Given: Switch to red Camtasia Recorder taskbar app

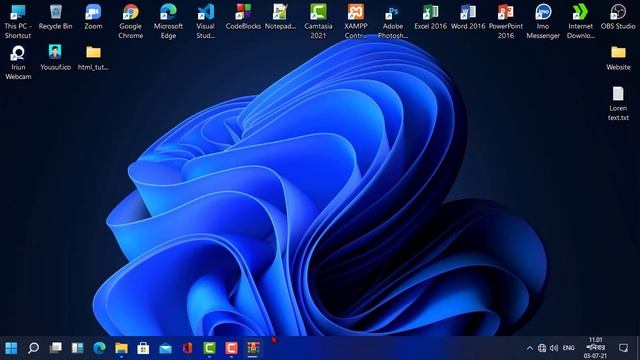Looking at the screenshot, I should coord(231,348).
